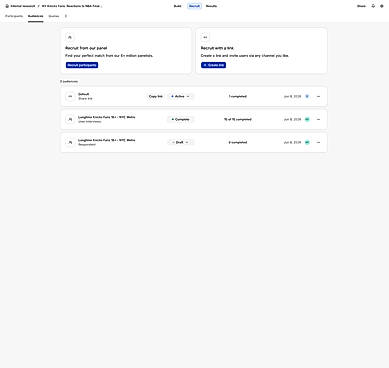Click the Create link button

213,65
